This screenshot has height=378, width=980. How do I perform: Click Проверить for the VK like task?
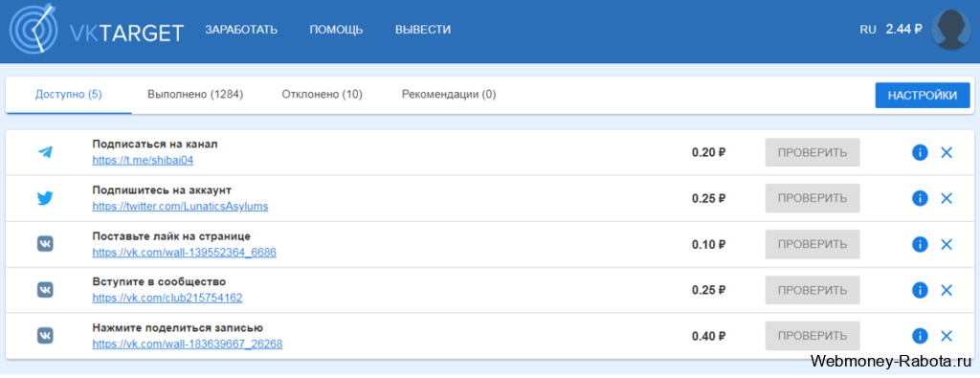coord(813,244)
